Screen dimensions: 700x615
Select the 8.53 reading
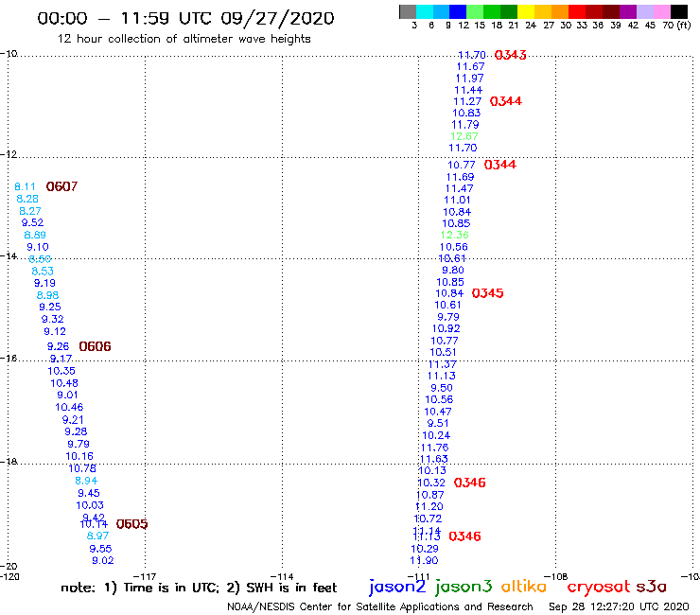pyautogui.click(x=43, y=272)
